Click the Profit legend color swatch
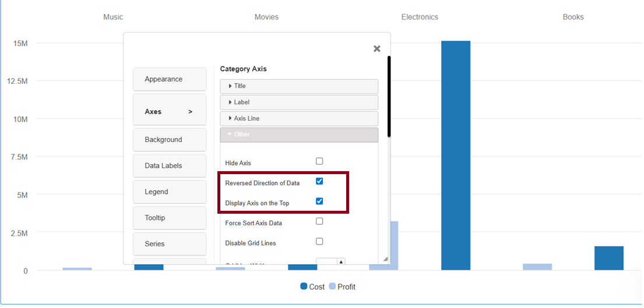The height and width of the screenshot is (308, 644). point(332,286)
